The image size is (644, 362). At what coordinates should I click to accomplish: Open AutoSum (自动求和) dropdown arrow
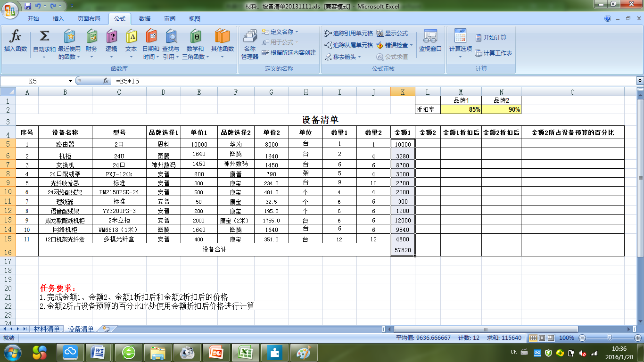(x=44, y=57)
